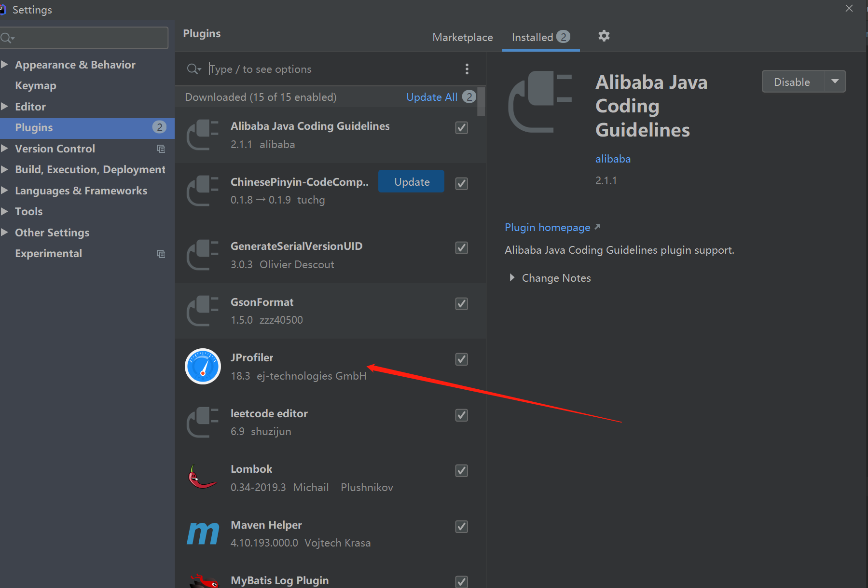Click the Experimental project-level copy icon
868x588 pixels.
tap(161, 254)
